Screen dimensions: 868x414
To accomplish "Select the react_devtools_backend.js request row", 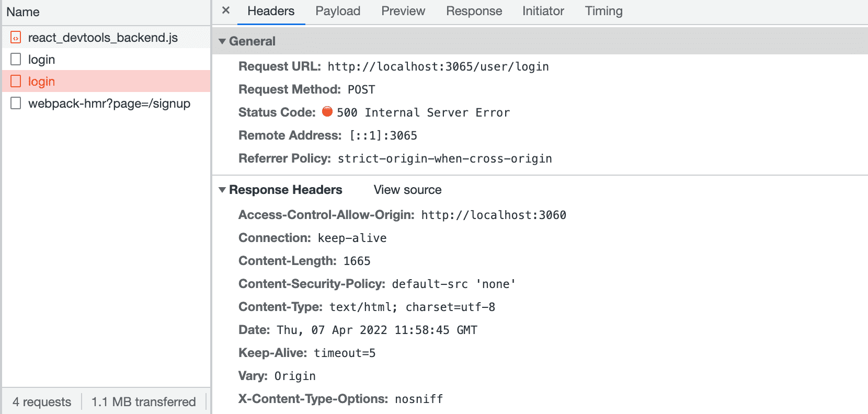I will [x=102, y=38].
